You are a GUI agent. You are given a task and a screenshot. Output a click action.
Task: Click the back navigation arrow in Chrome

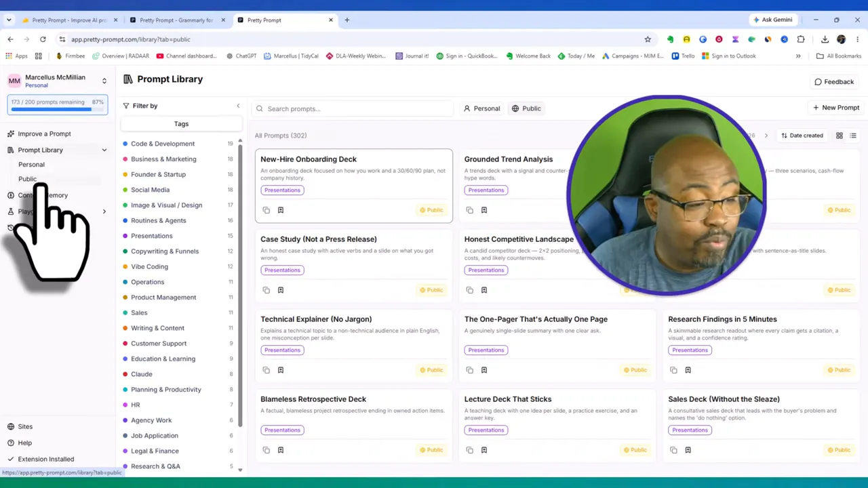point(10,39)
